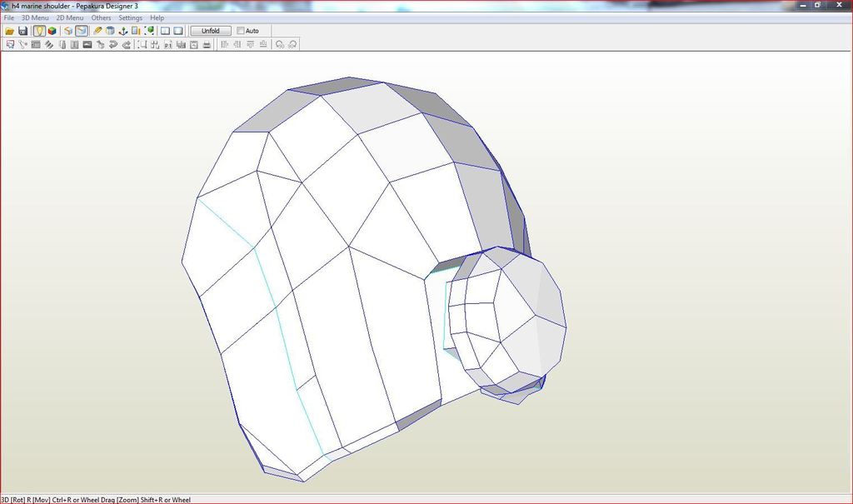Click the double vertical strip edge icon

[74, 45]
